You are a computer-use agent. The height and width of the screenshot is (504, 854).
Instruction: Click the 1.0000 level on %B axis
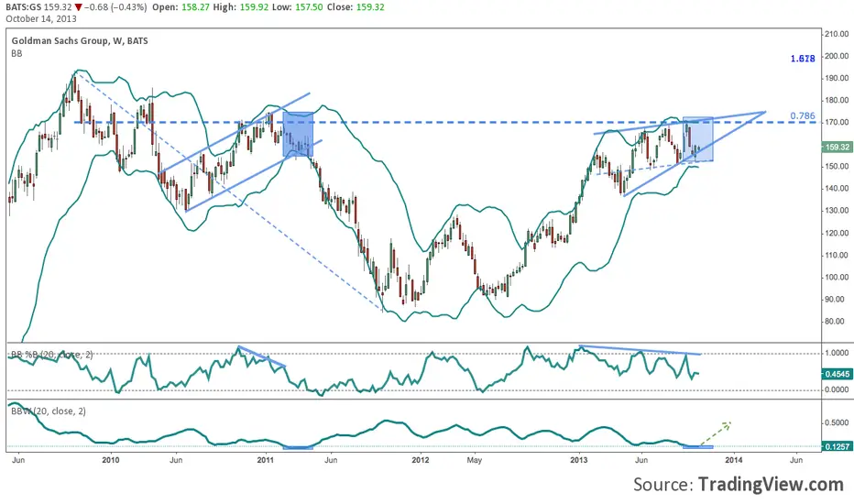(x=838, y=353)
